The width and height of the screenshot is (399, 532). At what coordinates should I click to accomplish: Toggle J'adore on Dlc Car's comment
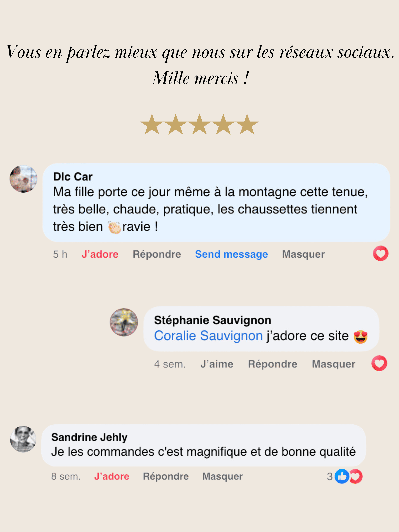[x=100, y=254]
